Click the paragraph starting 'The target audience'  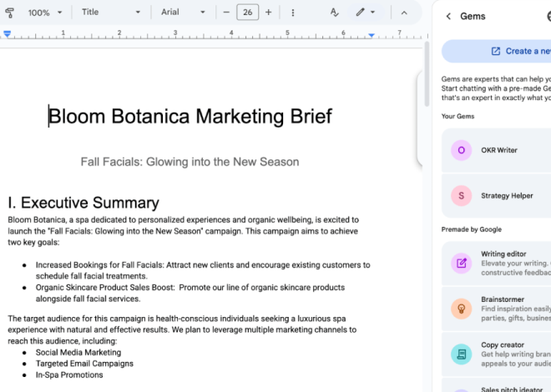pos(182,330)
